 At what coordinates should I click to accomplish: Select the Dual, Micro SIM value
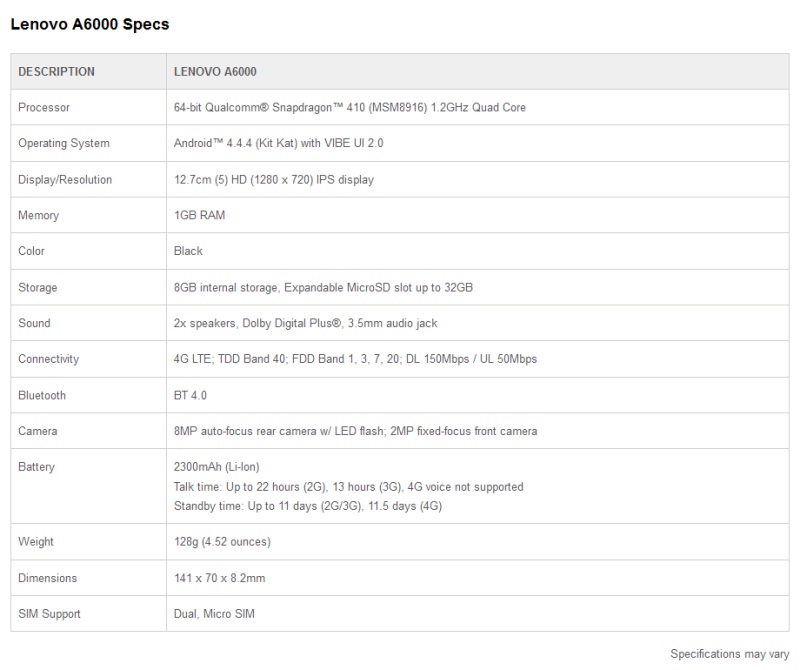214,614
